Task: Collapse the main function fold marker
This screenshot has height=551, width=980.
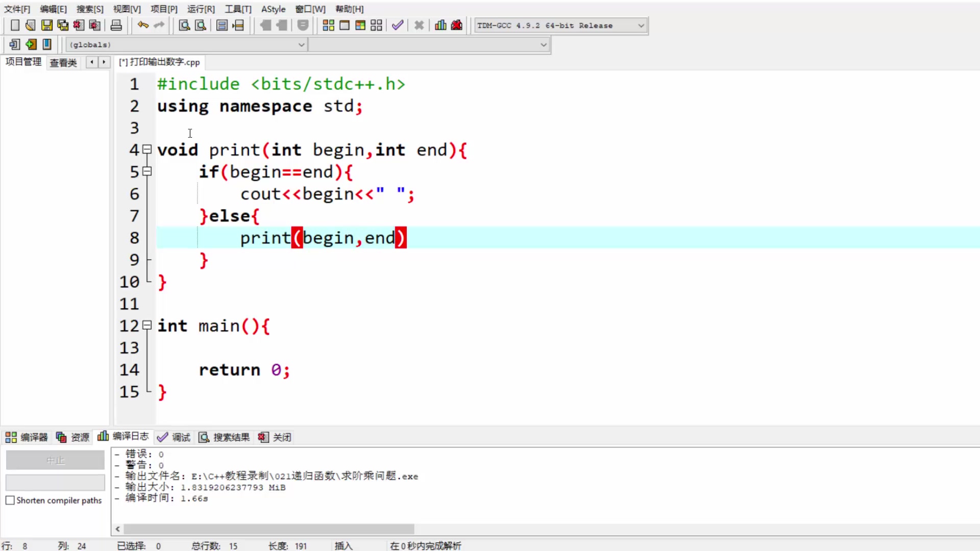Action: tap(147, 325)
